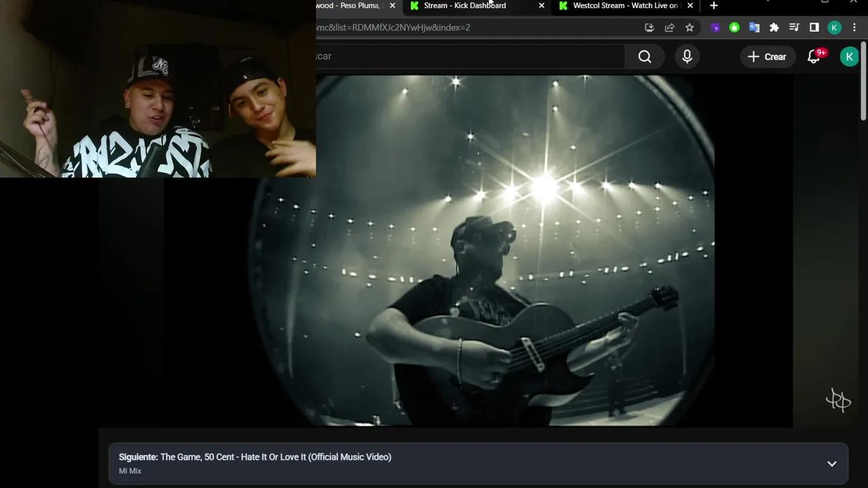Open the purple video extension icon
Screen dimensions: 868x488
(x=715, y=27)
